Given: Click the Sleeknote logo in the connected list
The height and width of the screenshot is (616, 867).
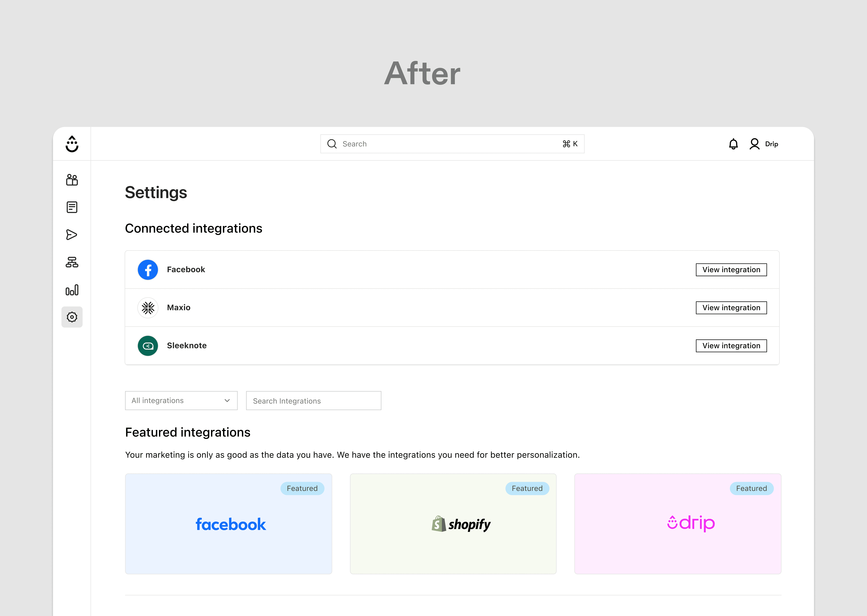Looking at the screenshot, I should (148, 346).
